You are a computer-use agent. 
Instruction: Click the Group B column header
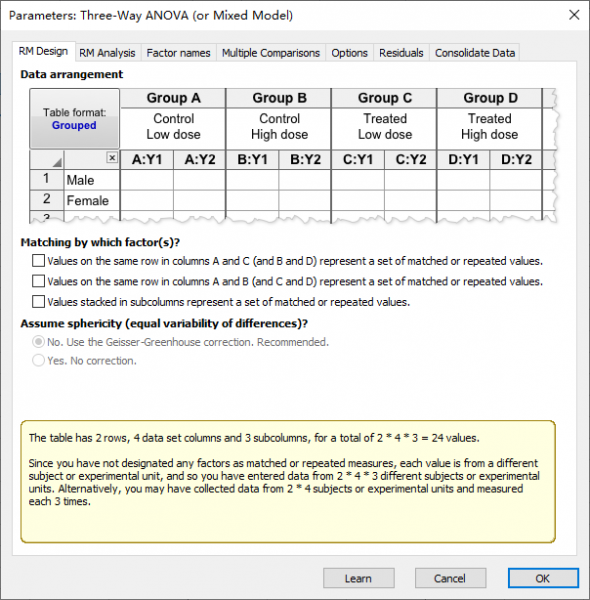point(279,98)
